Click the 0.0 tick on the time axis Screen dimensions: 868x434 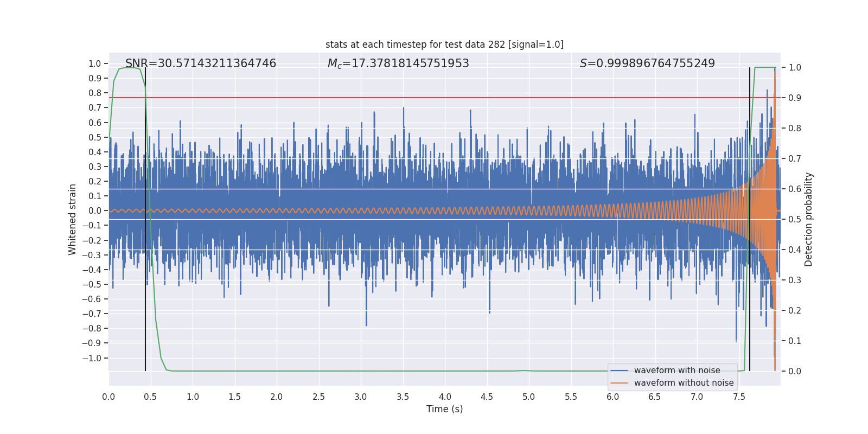point(108,397)
